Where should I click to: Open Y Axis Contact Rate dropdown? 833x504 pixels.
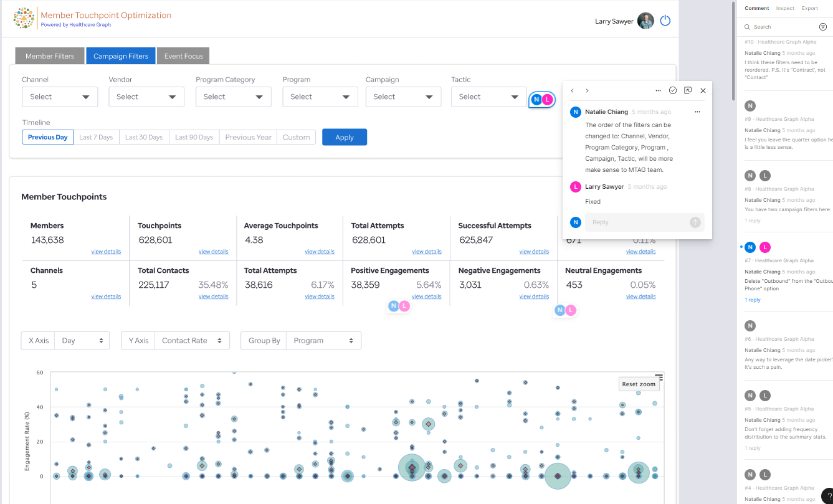(192, 341)
